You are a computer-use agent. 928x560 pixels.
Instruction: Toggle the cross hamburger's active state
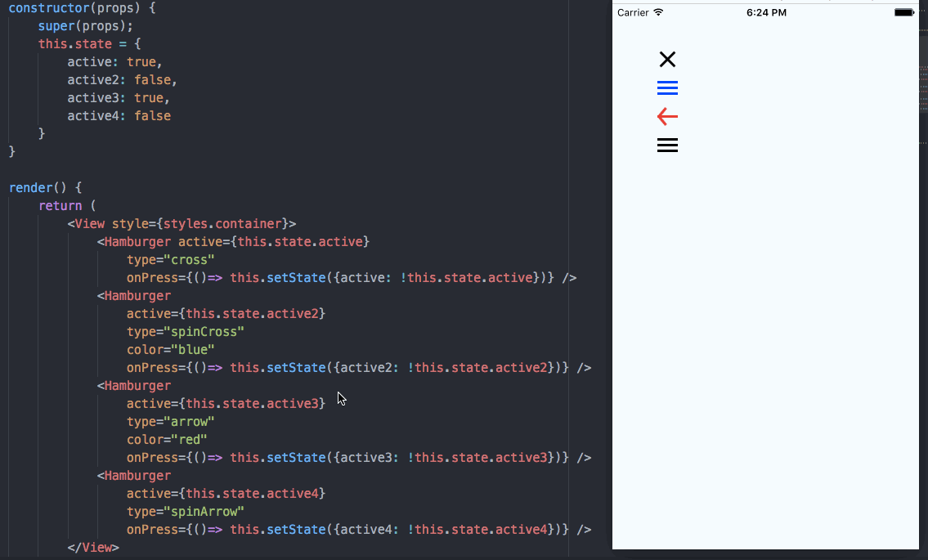coord(667,59)
